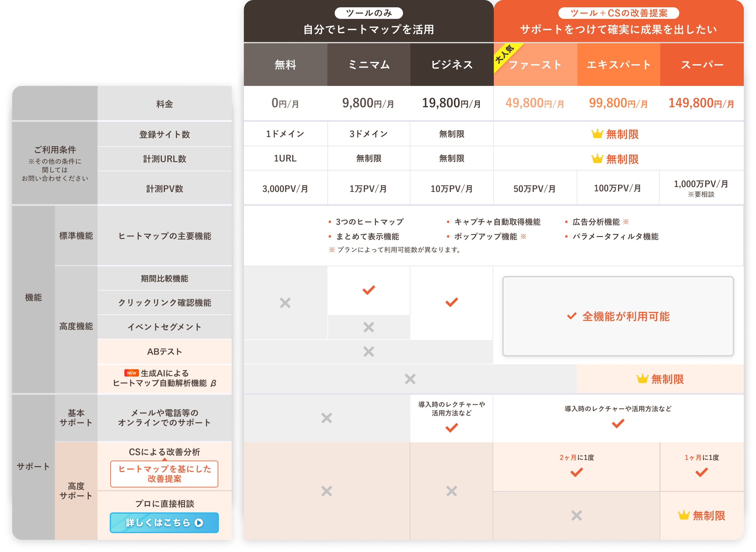
Task: Click the 全機能が利用可能 box
Action: point(618,316)
